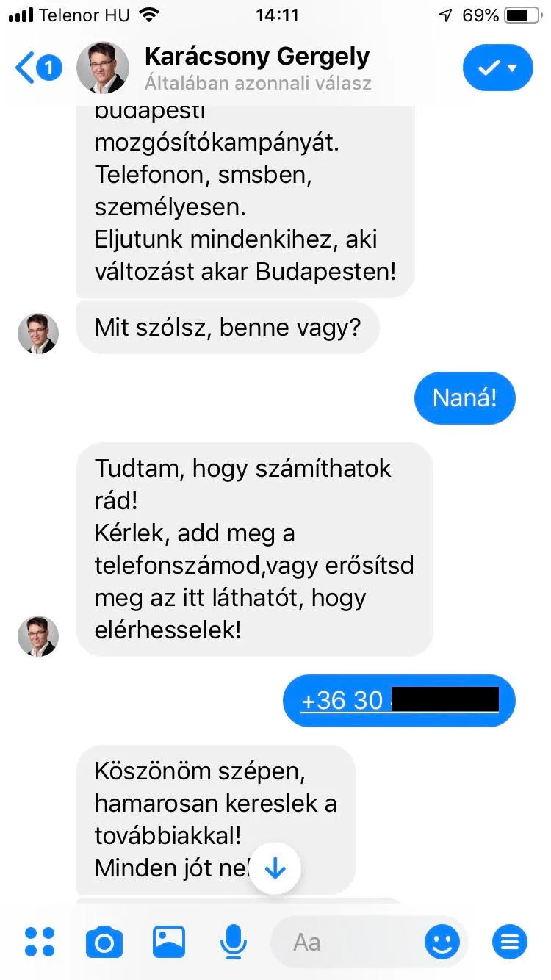551x980 pixels.
Task: Tap the microphone voice message icon
Action: [234, 942]
